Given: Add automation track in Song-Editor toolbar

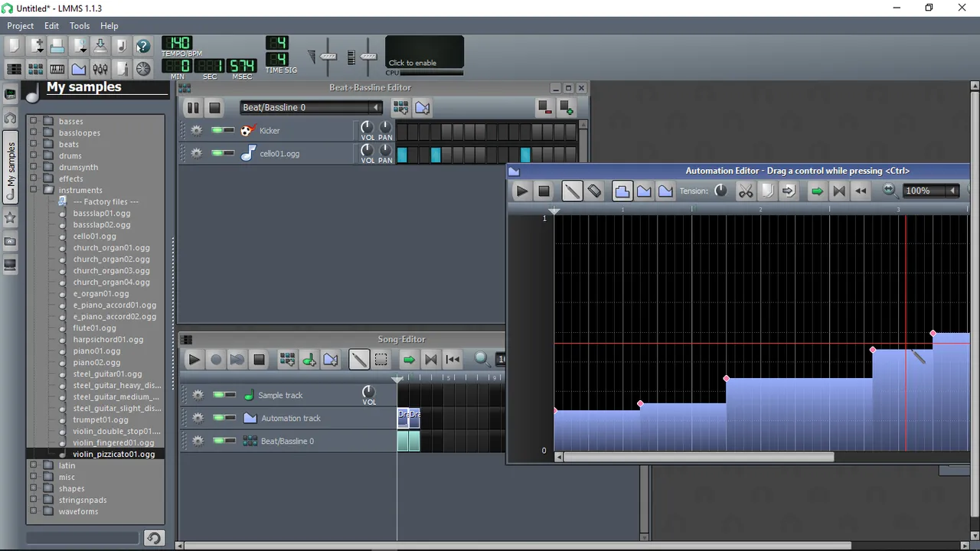Looking at the screenshot, I should point(330,360).
